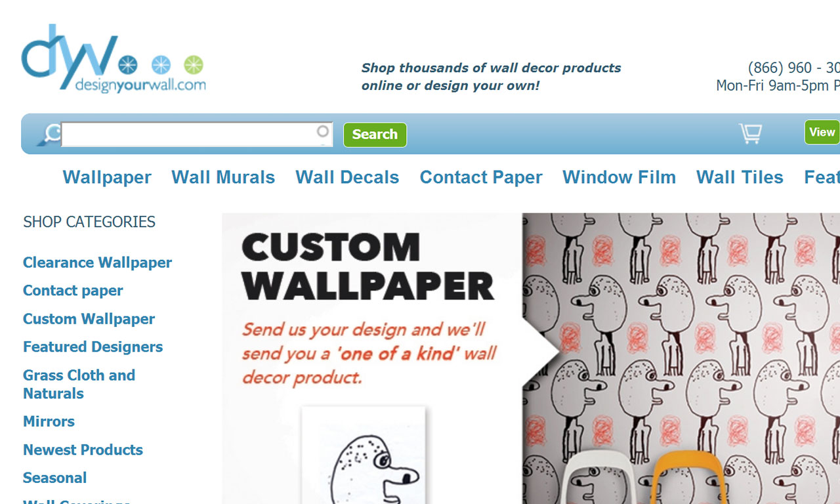Open the Wallpaper menu
This screenshot has height=504, width=840.
[107, 177]
